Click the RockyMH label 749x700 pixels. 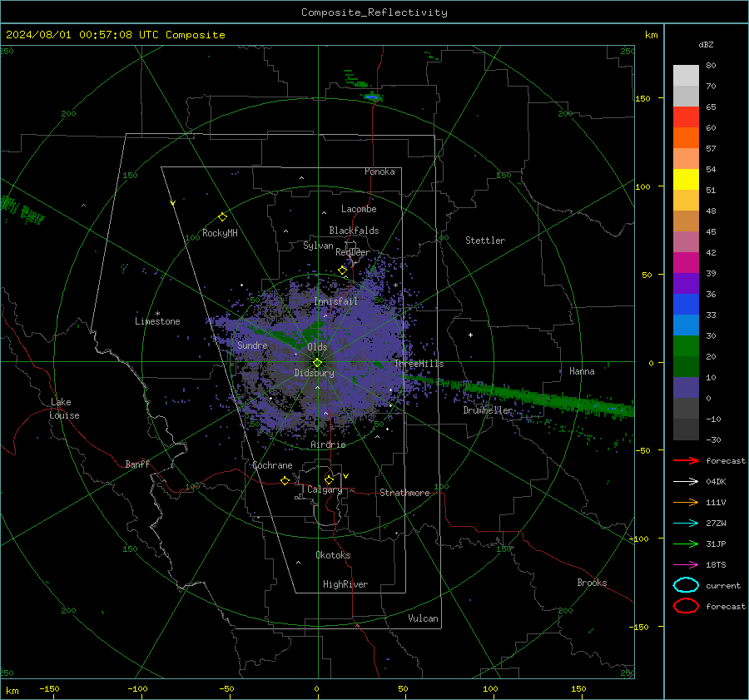pos(220,233)
